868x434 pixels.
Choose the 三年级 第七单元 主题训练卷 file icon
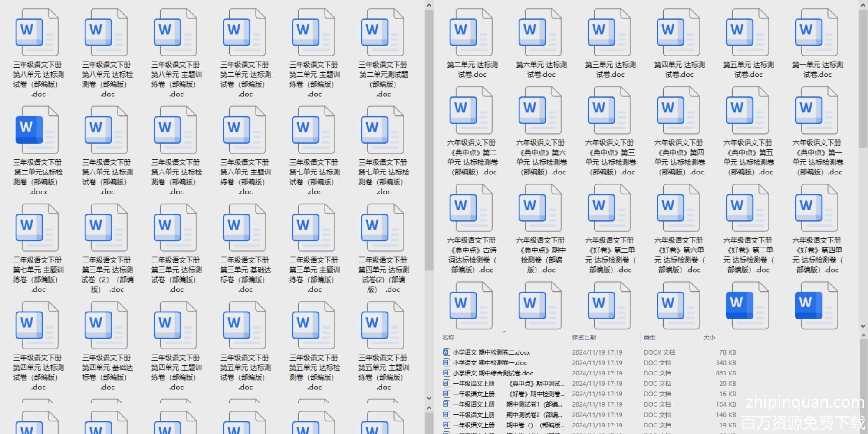pos(37,227)
